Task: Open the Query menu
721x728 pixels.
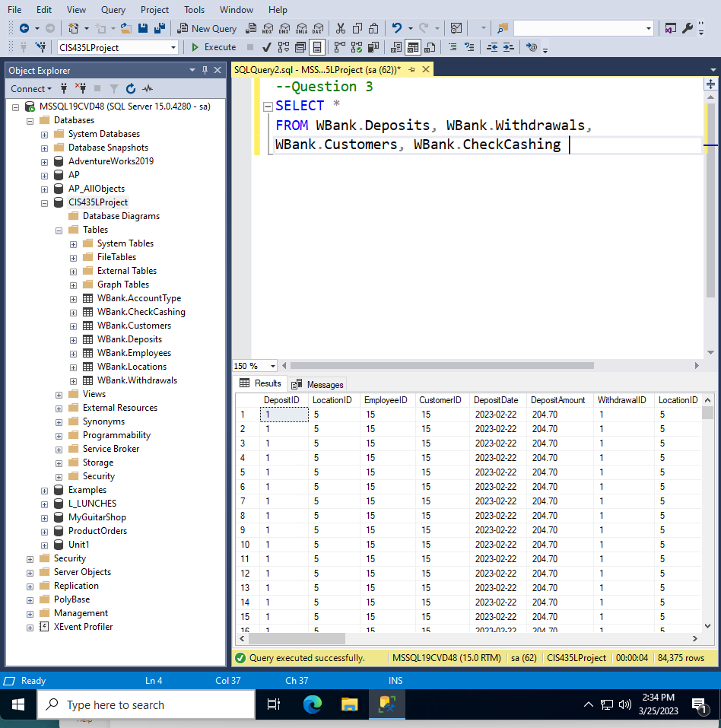Action: pyautogui.click(x=113, y=9)
